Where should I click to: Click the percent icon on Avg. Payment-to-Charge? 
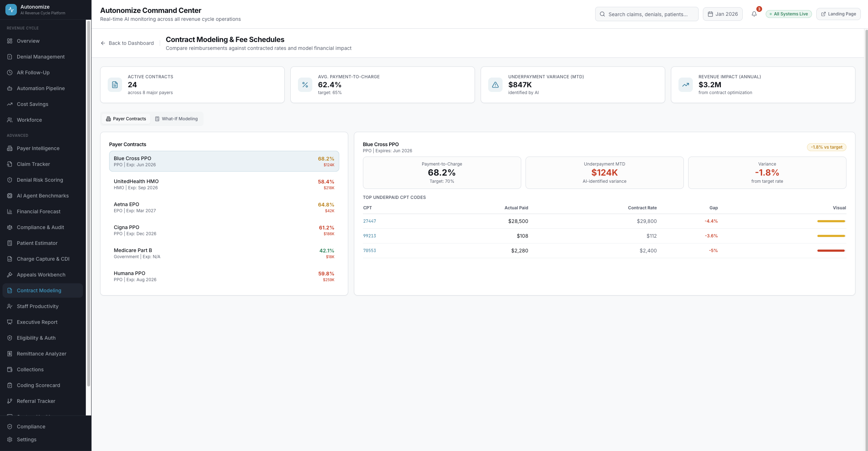point(305,85)
